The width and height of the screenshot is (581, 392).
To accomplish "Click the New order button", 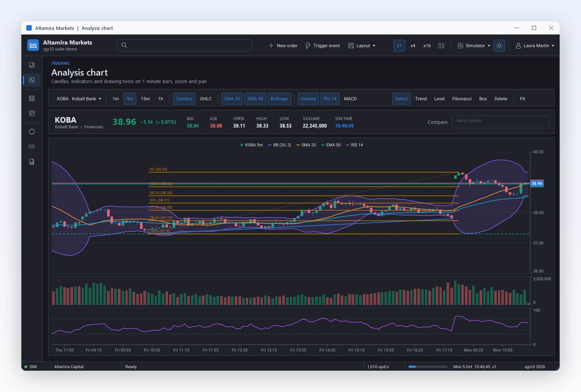I will click(x=283, y=46).
